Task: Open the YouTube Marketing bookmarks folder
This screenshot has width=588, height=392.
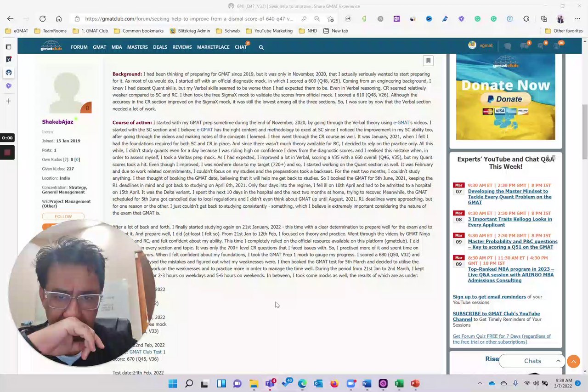Action: (269, 31)
